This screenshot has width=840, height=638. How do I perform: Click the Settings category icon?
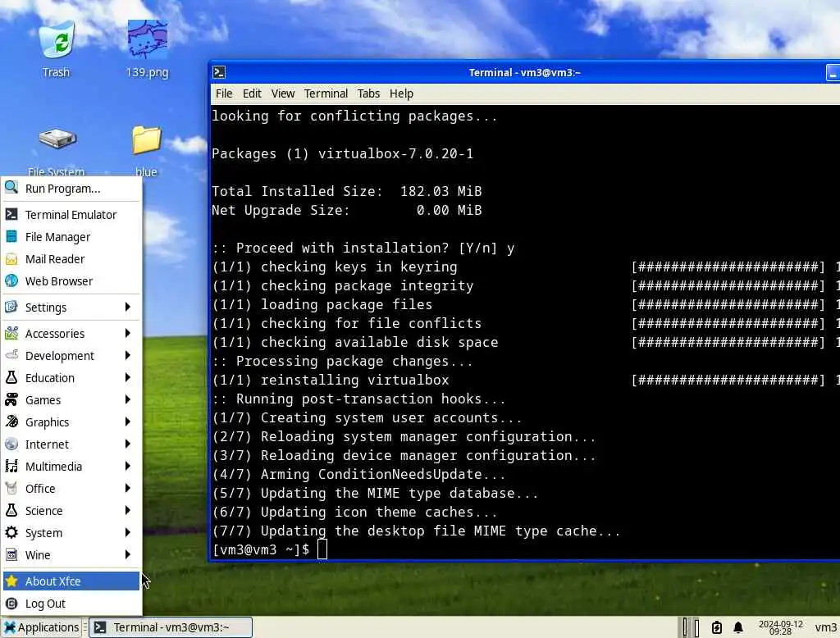coord(11,307)
